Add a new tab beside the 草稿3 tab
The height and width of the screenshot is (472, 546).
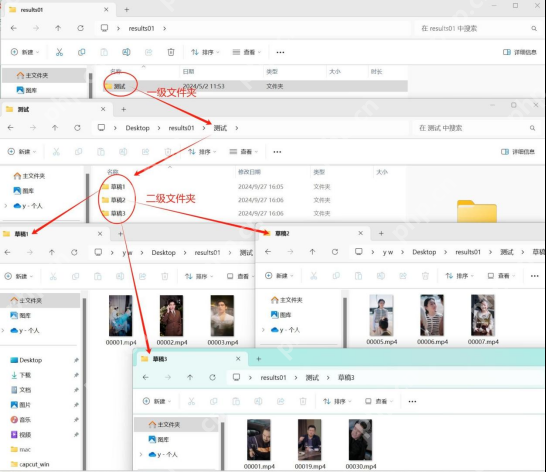[x=258, y=359]
